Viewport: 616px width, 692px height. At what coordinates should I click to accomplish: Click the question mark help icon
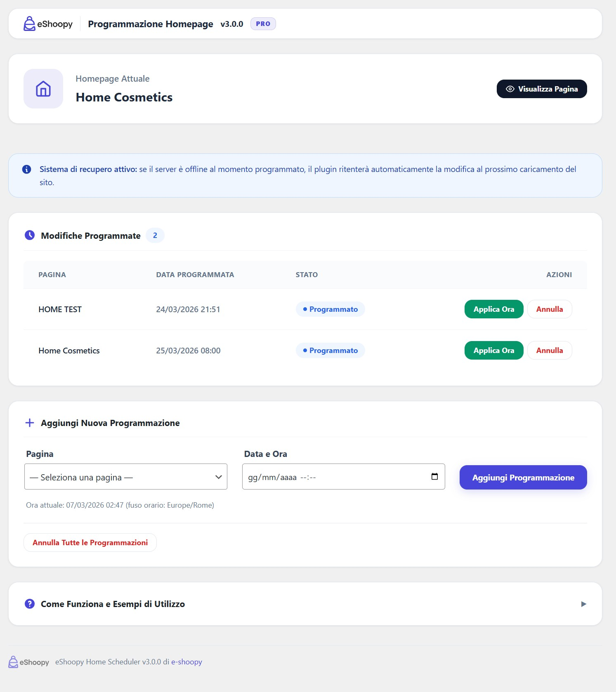coord(30,604)
